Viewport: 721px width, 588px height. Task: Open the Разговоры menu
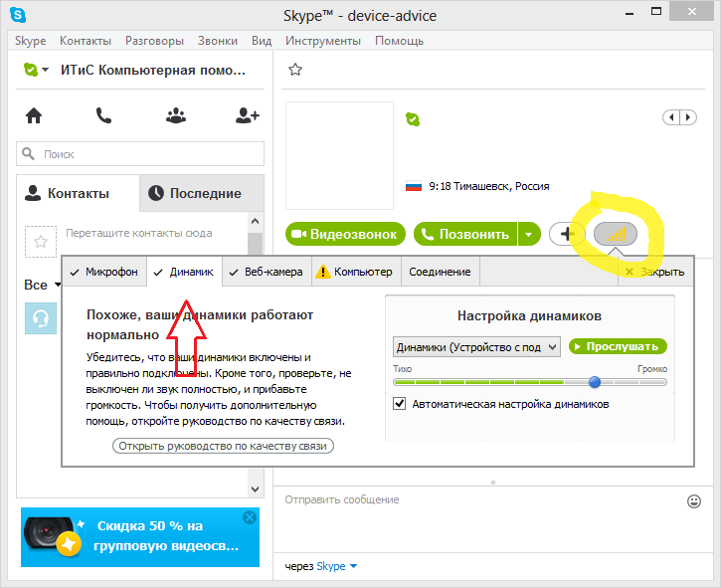154,41
